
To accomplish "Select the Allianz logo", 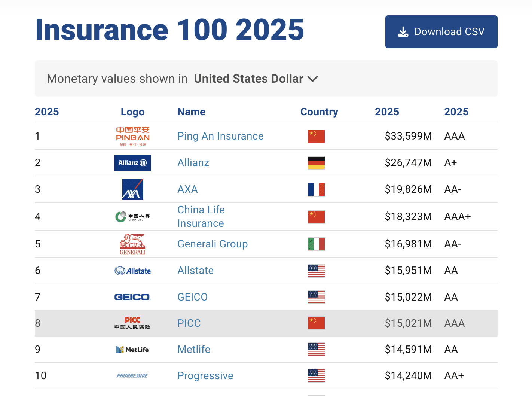I will pos(132,163).
